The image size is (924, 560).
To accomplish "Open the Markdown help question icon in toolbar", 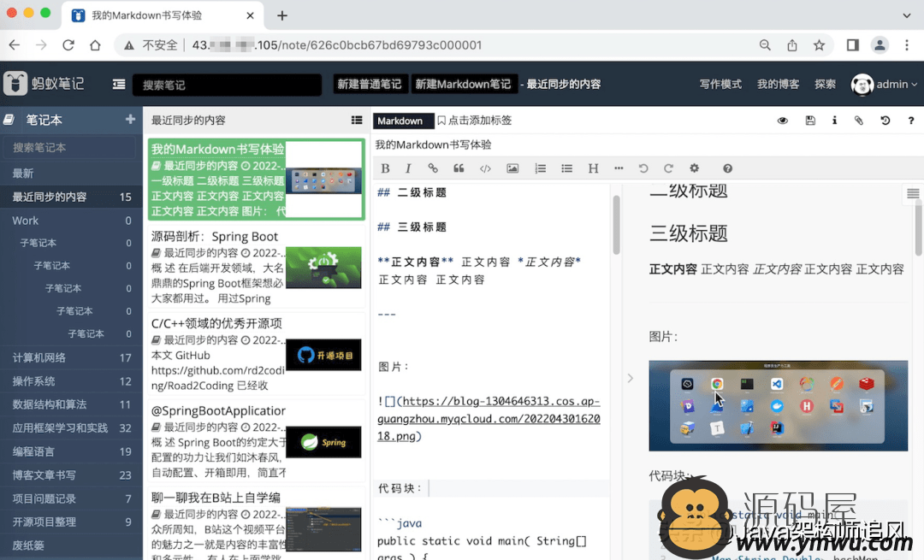I will point(728,168).
